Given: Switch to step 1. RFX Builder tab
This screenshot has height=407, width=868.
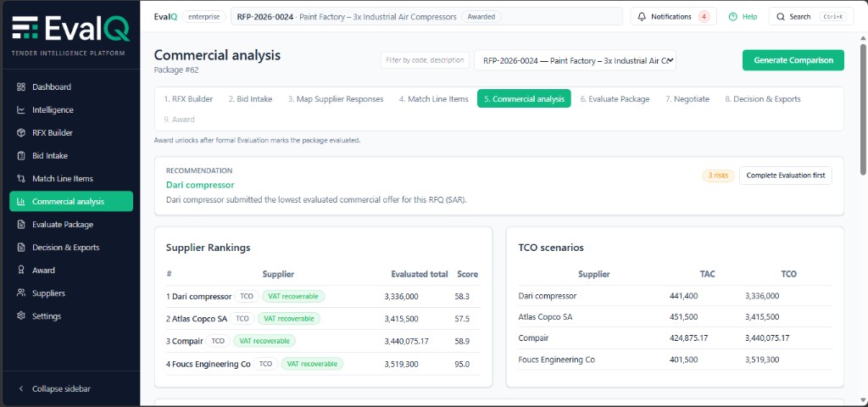Looking at the screenshot, I should [188, 98].
